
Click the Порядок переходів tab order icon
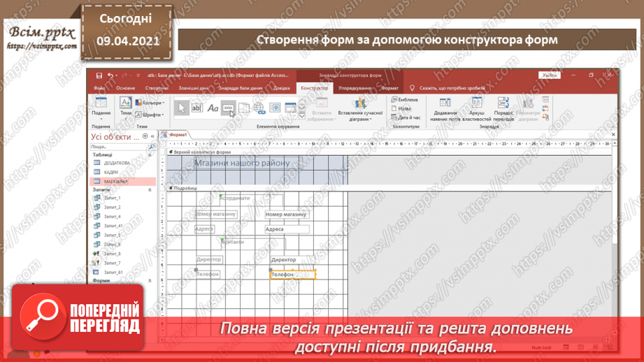point(503,108)
